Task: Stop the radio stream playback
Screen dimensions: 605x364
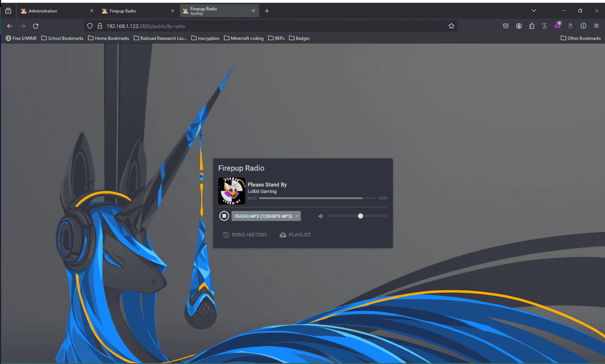Action: pyautogui.click(x=224, y=216)
